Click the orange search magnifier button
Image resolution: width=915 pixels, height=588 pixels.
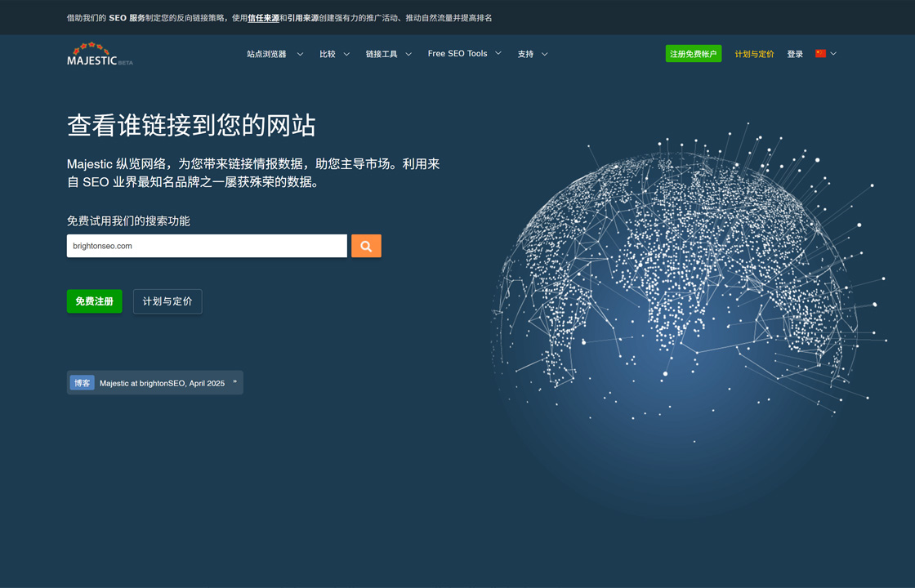[x=366, y=246]
